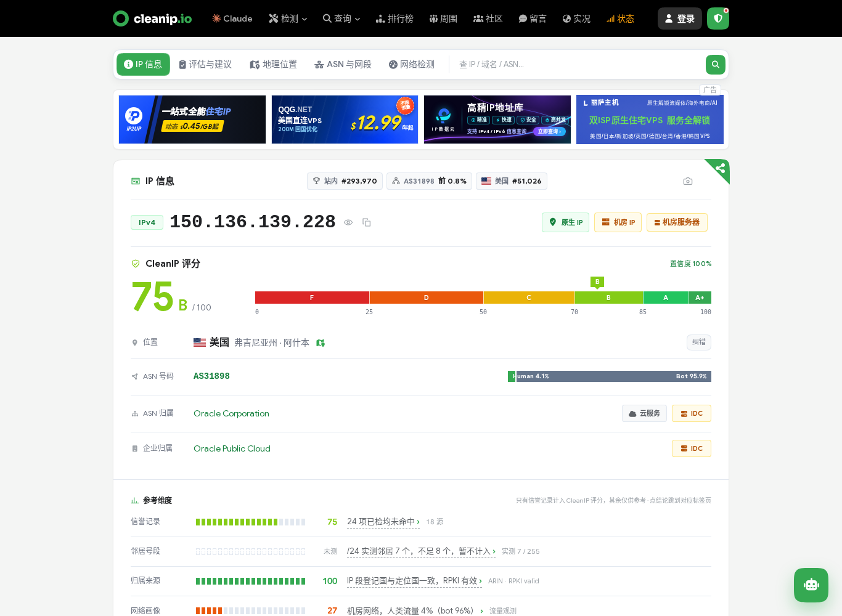Viewport: 842px width, 616px height.
Task: Copy the IP address with copy icon
Action: click(366, 222)
